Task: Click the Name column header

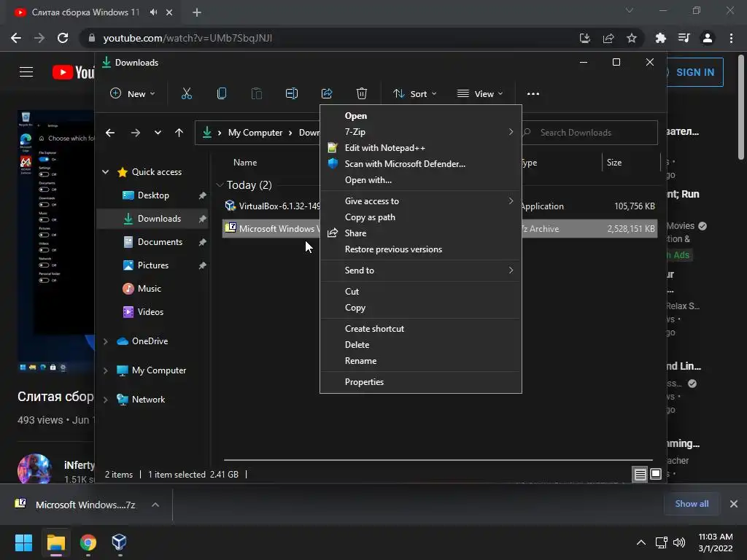Action: pyautogui.click(x=245, y=163)
